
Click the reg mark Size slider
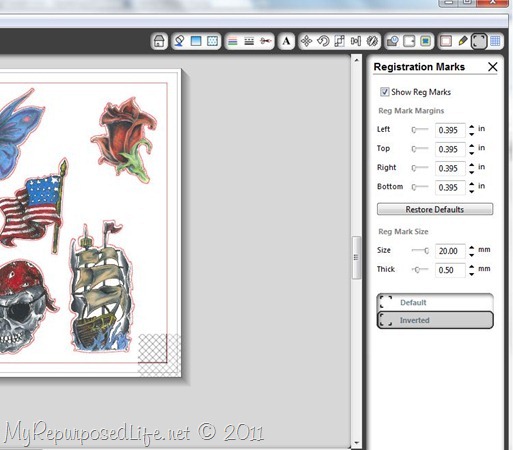click(420, 250)
